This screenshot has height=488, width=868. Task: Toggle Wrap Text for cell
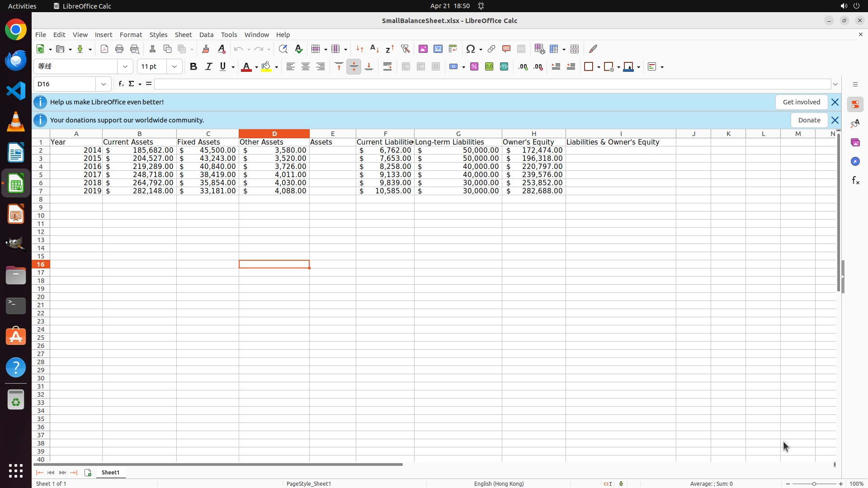387,66
